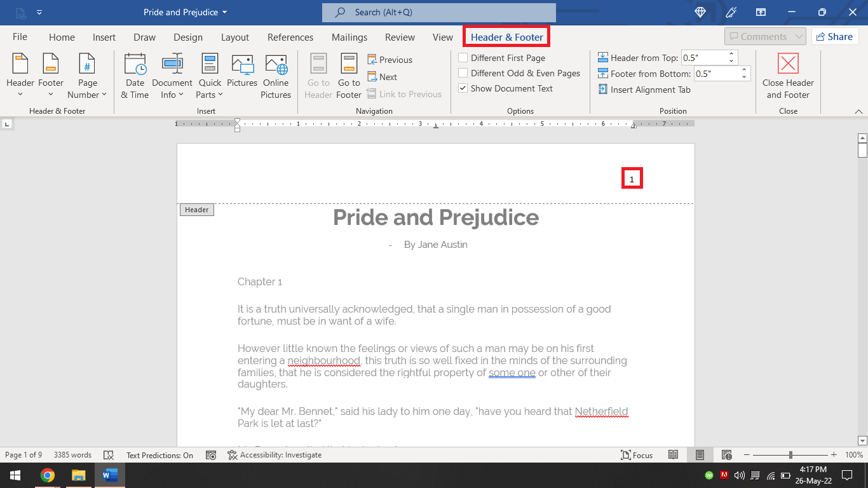
Task: Insert the Date & Time into the header
Action: coord(135,75)
